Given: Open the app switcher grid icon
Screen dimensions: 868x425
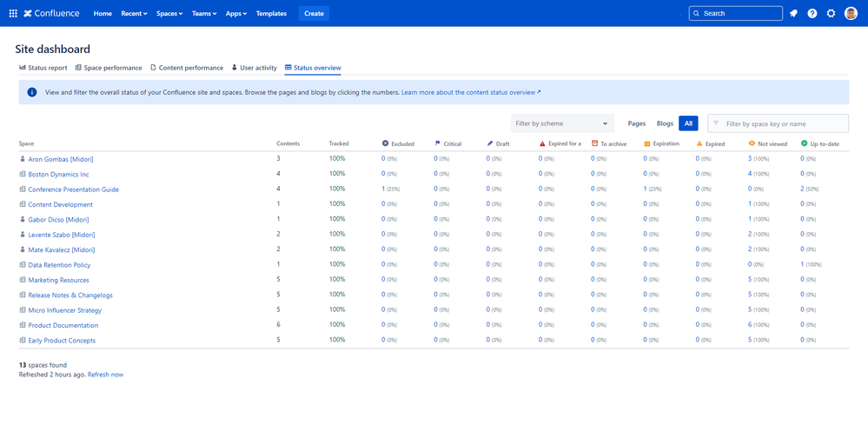Looking at the screenshot, I should click(x=13, y=14).
